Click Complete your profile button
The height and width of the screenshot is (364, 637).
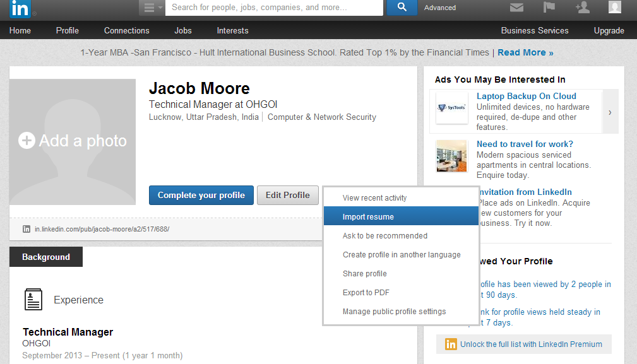[201, 195]
